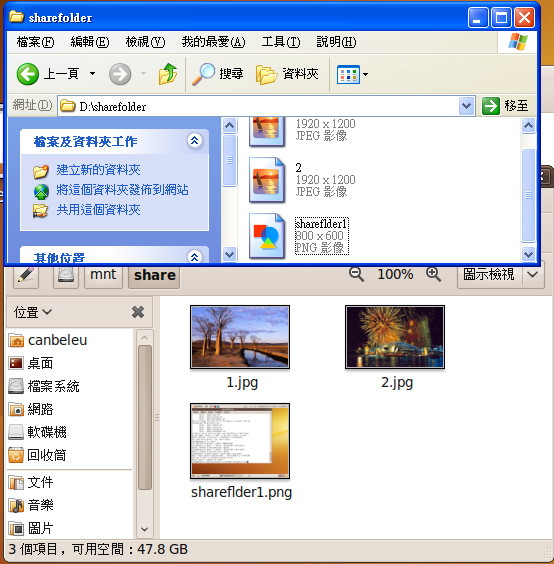Screen dimensions: 554x564
Task: Click the publish-to-web globe icon
Action: point(41,191)
